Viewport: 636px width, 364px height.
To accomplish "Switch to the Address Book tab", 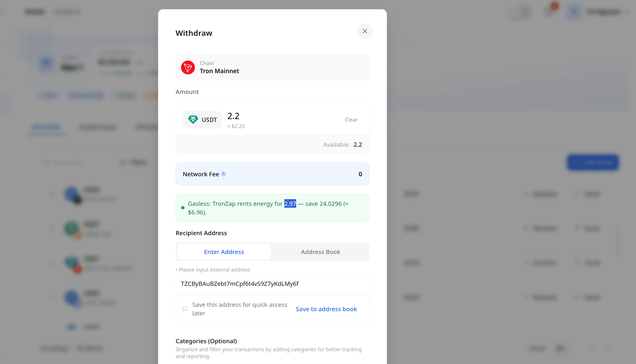I will coord(320,252).
